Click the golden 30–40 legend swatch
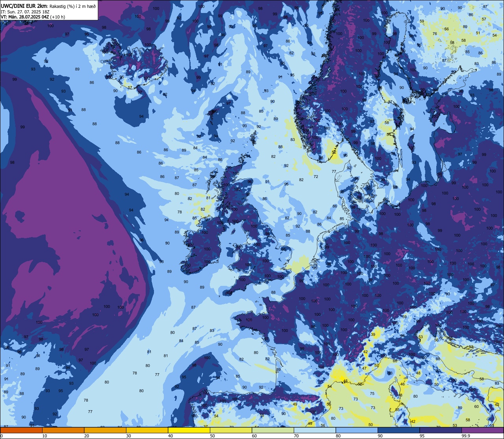 pos(147,430)
